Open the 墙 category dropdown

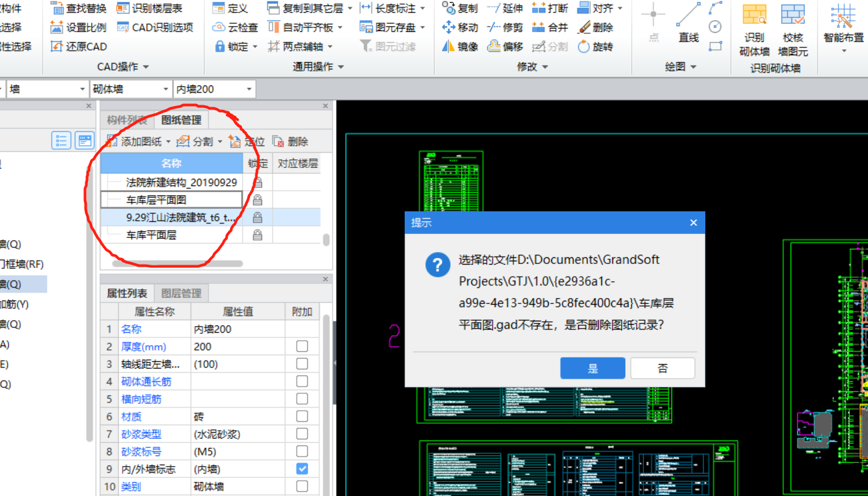[x=83, y=89]
